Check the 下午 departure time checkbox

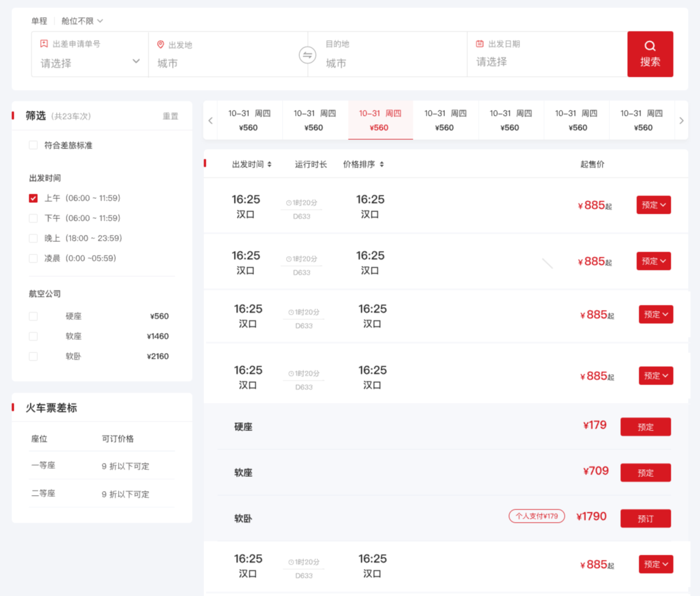click(33, 218)
